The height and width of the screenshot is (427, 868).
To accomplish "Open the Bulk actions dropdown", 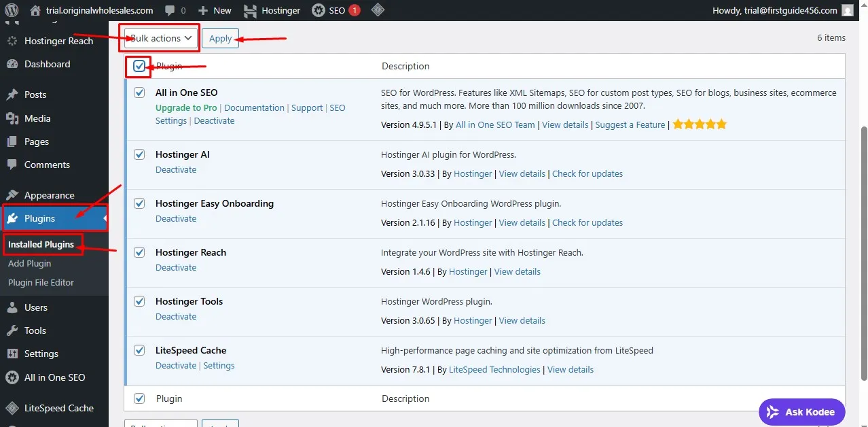I will point(158,38).
